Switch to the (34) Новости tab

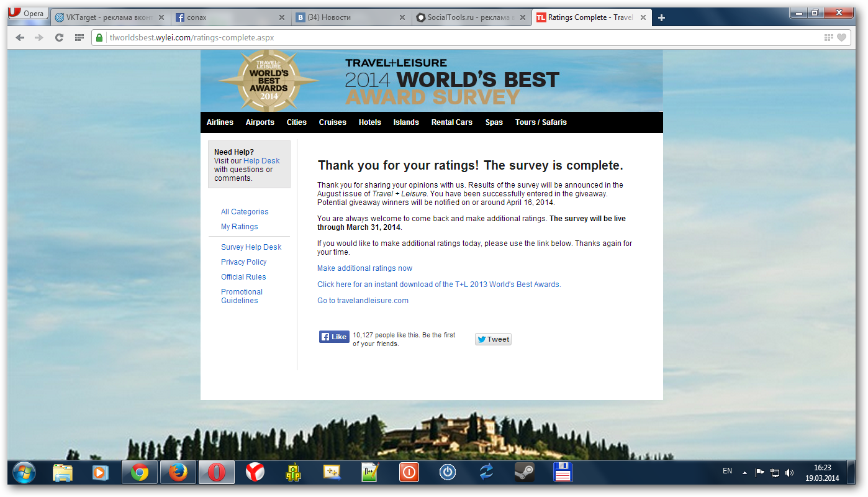[x=350, y=17]
